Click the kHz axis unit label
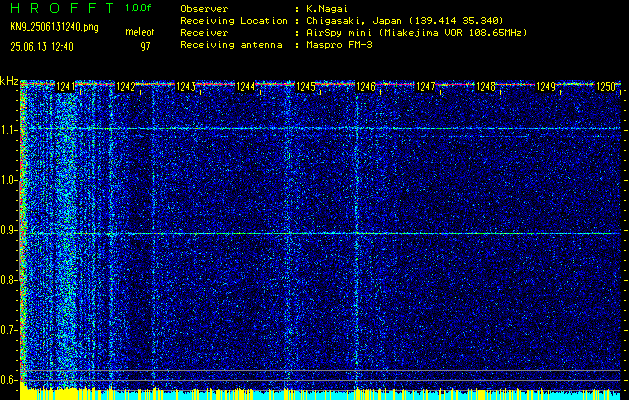This screenshot has height=400, width=629. coord(9,81)
